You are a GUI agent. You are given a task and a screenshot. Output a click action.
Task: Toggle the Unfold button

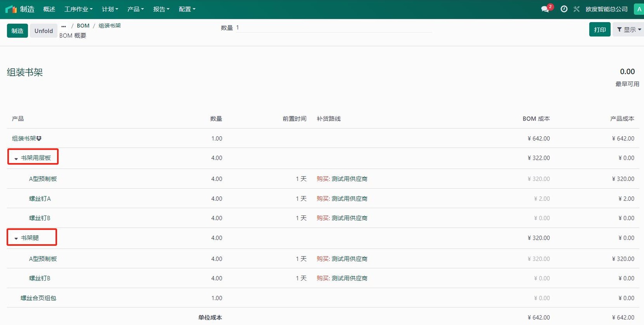pyautogui.click(x=43, y=30)
